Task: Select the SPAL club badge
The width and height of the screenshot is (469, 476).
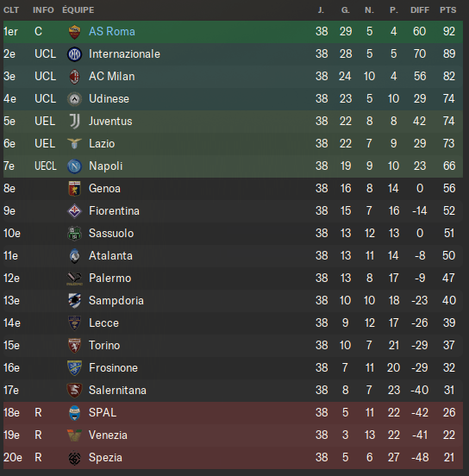Action: 74,413
